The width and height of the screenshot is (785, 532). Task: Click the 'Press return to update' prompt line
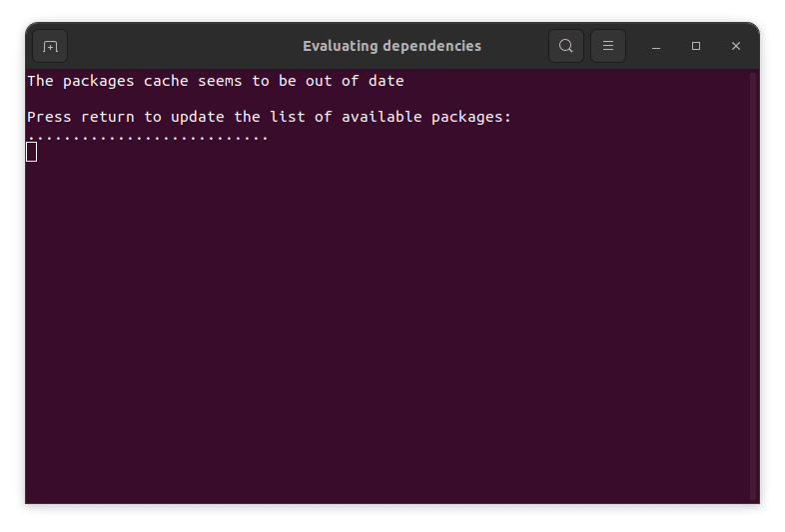[x=270, y=117]
